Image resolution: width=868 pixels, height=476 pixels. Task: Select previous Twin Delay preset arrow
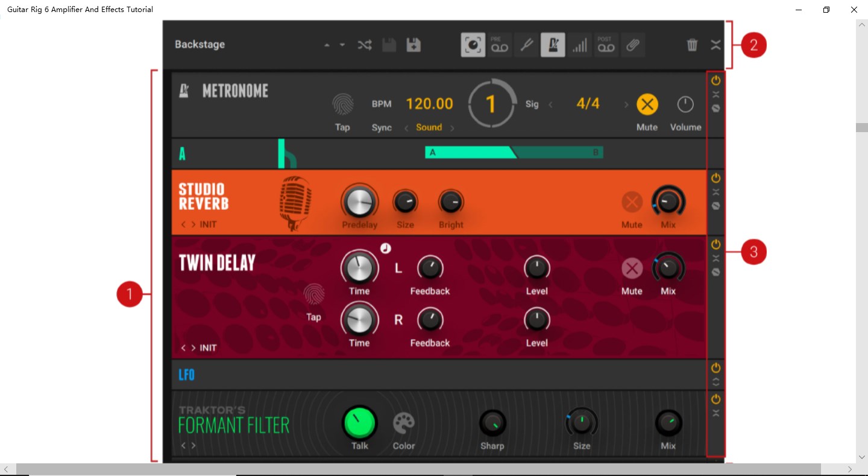(x=184, y=348)
